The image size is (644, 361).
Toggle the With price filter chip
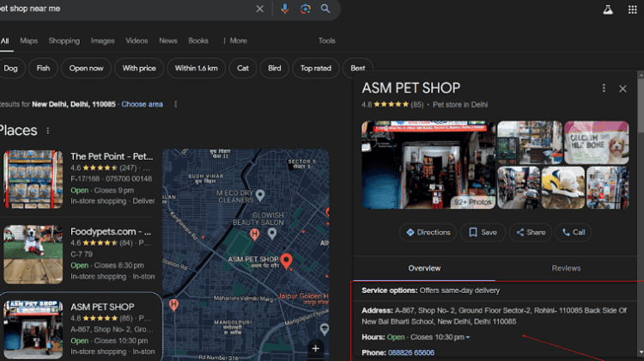139,68
